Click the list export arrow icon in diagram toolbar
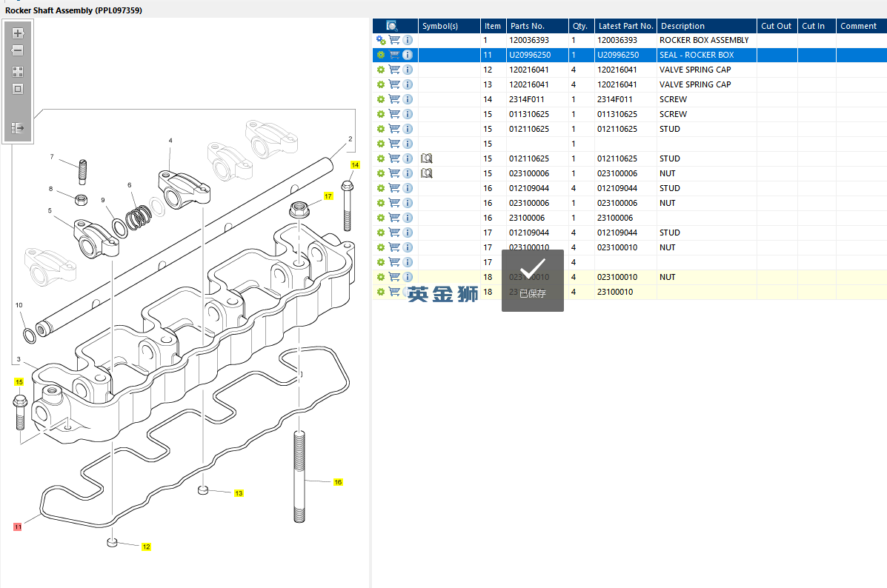Screen dimensions: 887x588 tap(18, 128)
